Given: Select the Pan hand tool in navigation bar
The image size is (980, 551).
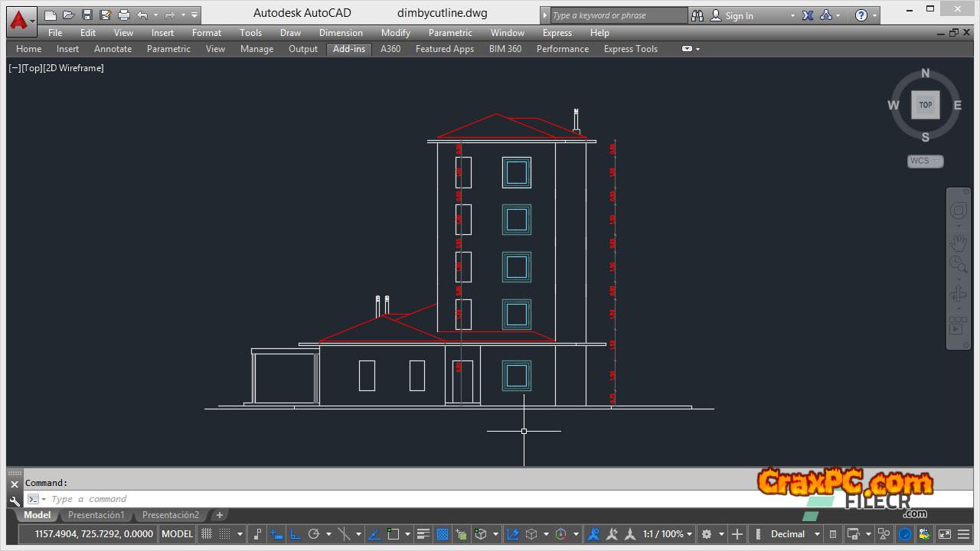Looking at the screenshot, I should pos(958,243).
